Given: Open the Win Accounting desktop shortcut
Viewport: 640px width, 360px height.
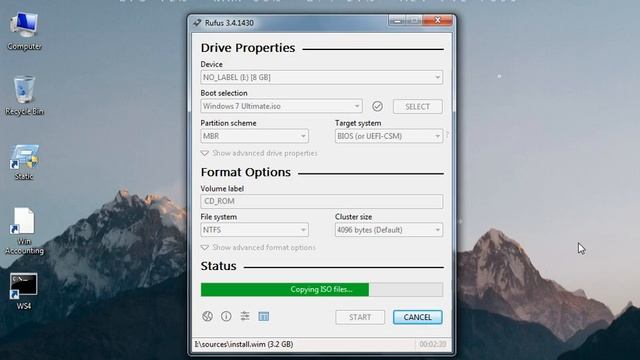Looking at the screenshot, I should [x=24, y=231].
